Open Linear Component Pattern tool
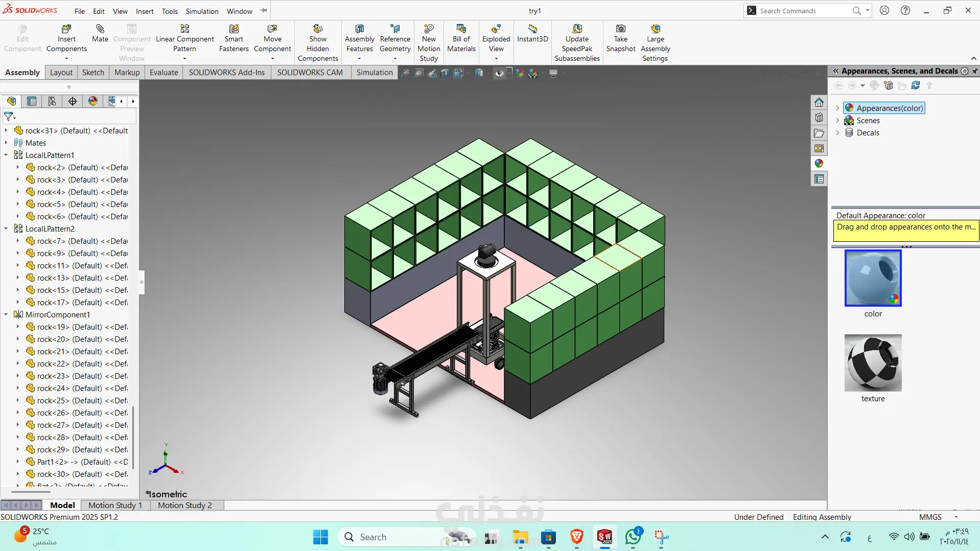Image resolution: width=980 pixels, height=551 pixels. coord(184,39)
